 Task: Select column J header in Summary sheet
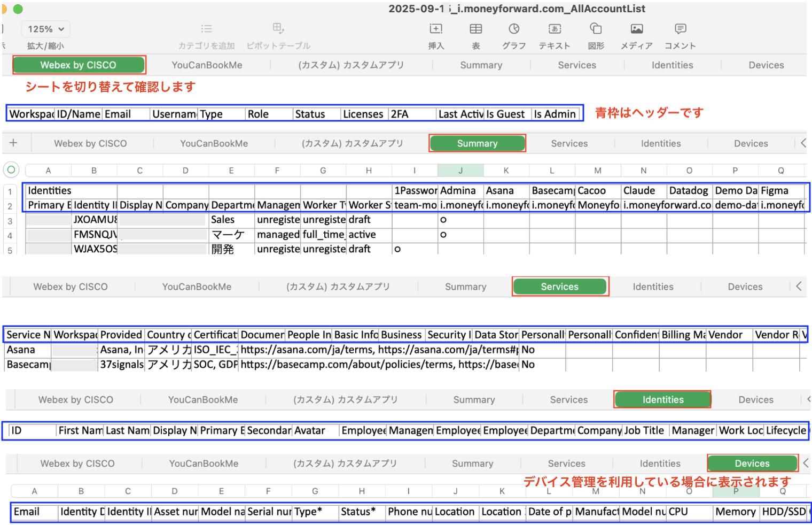click(460, 171)
